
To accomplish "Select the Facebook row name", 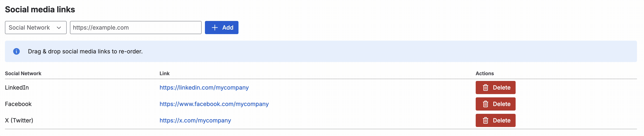I will coord(18,104).
